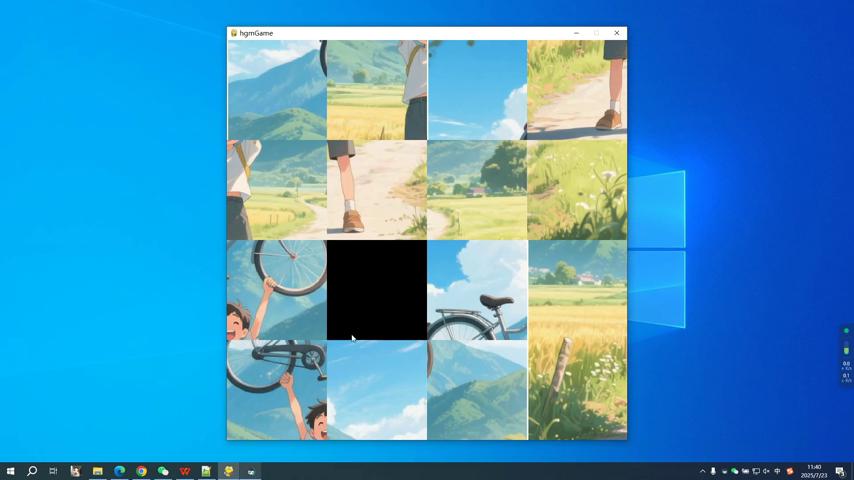Click the hgmGame title bar icon
This screenshot has width=854, height=480.
pos(234,33)
